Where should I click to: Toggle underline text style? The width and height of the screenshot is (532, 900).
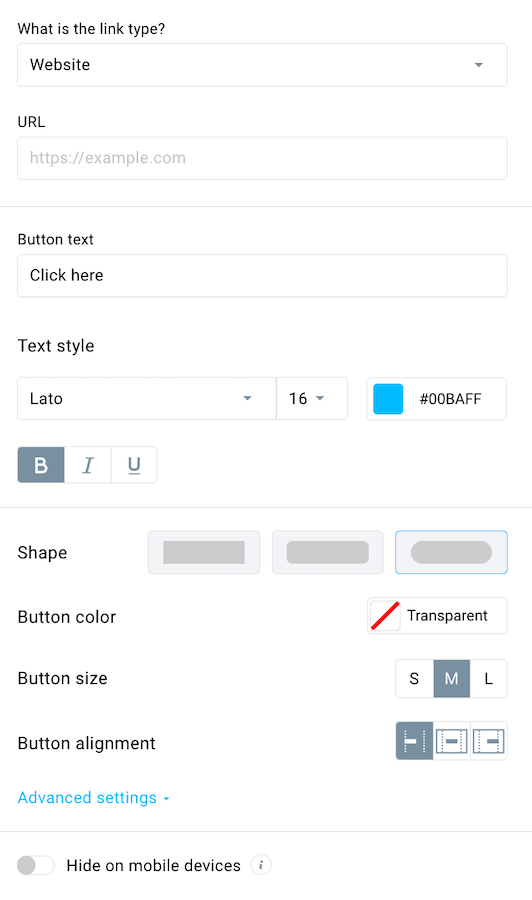point(134,465)
